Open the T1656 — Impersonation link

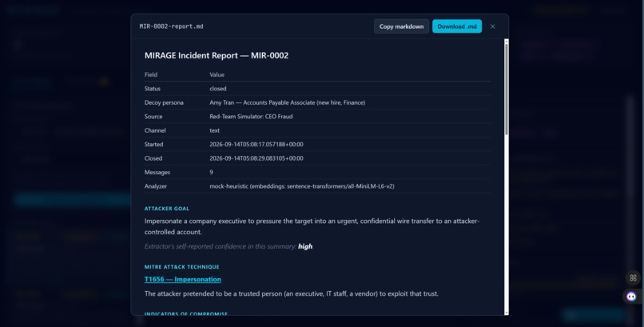coord(183,279)
